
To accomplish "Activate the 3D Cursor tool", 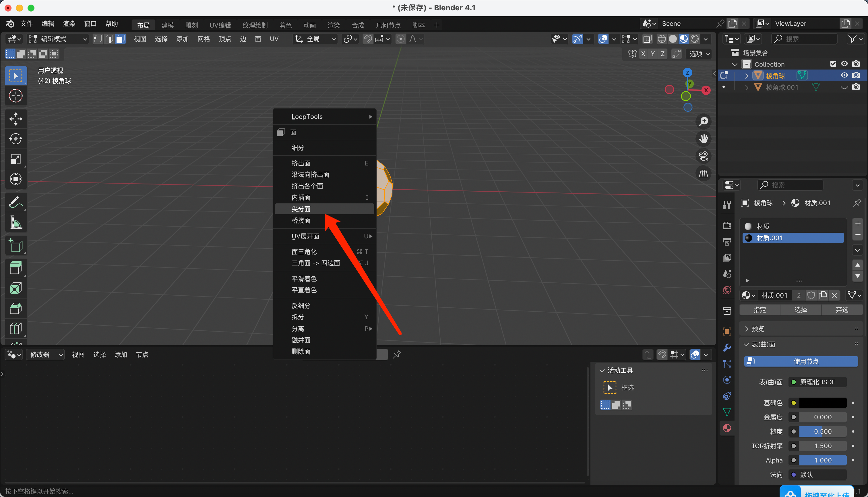I will [x=16, y=96].
